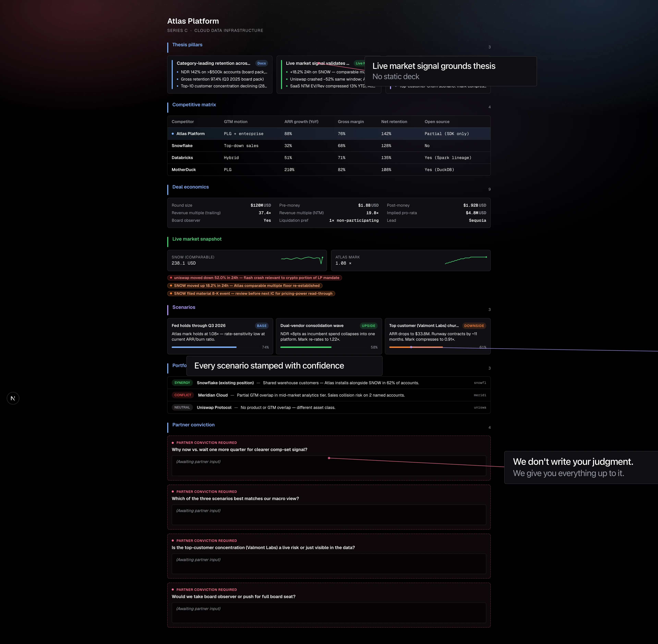Select the Atlas Platform row in matrix
The image size is (658, 644).
(329, 134)
